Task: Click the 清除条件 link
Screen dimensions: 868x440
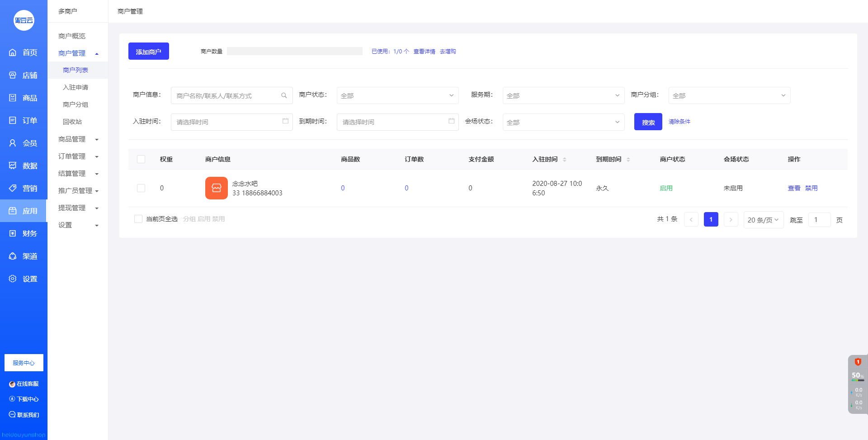Action: click(x=679, y=122)
